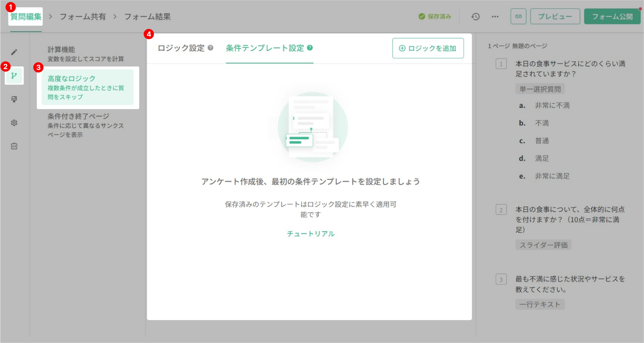Click the スライダー評価 type tag
The height and width of the screenshot is (343, 644).
(x=543, y=245)
